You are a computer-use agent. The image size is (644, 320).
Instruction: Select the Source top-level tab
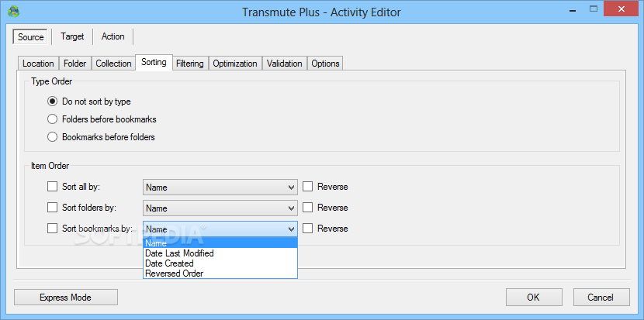tap(31, 37)
